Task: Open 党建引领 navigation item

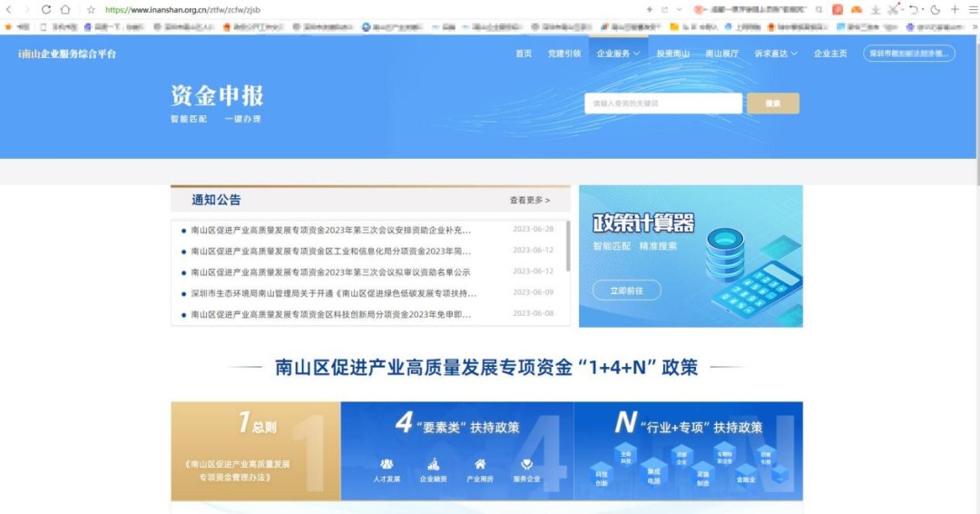Action: (x=564, y=54)
